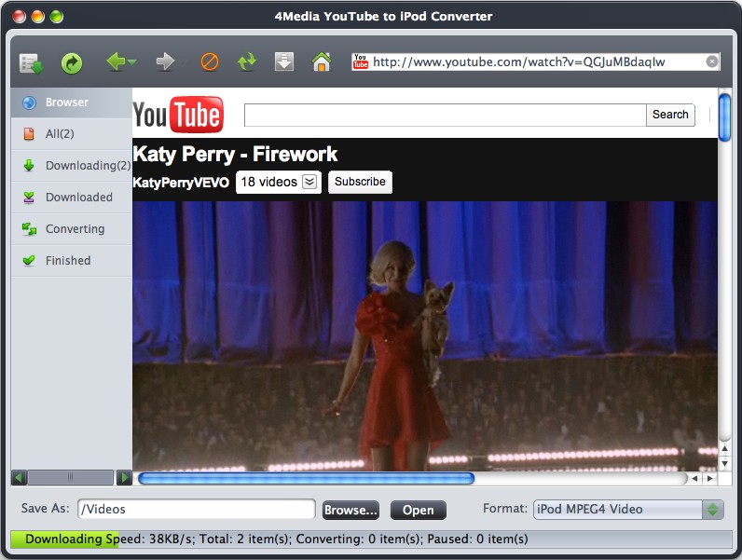Click the new download task icon
Viewport: 742px width, 560px height.
tap(32, 62)
